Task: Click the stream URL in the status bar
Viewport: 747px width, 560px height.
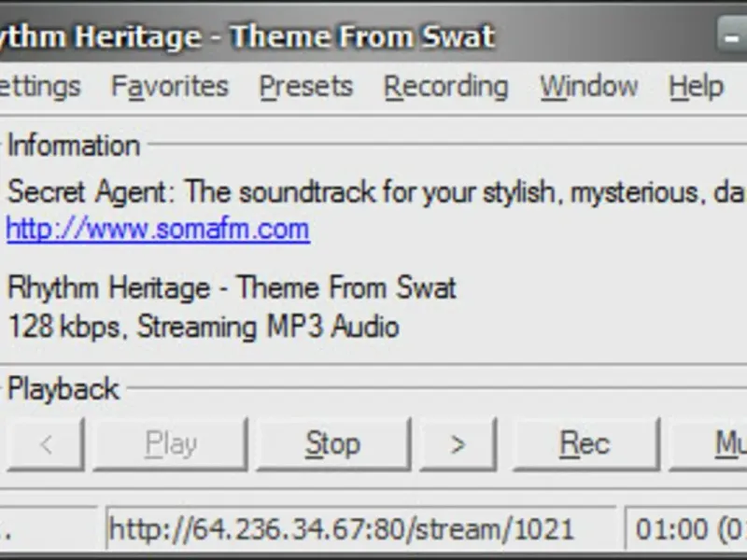Action: (x=361, y=529)
